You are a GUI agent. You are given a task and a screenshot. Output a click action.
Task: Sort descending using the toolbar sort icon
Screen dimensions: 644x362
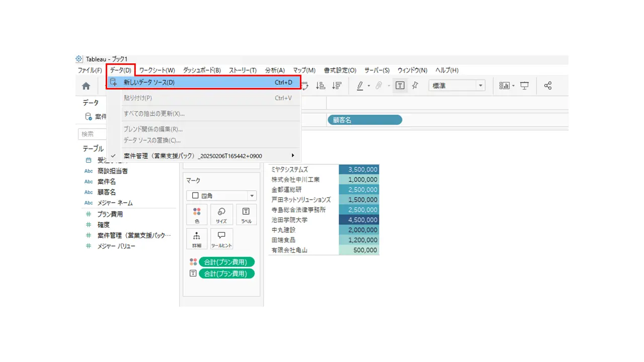click(x=337, y=85)
